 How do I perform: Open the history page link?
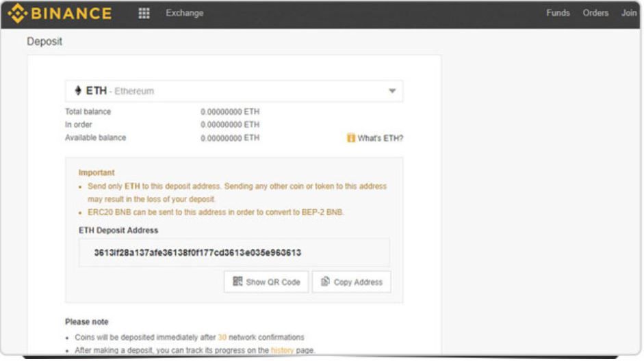[282, 350]
